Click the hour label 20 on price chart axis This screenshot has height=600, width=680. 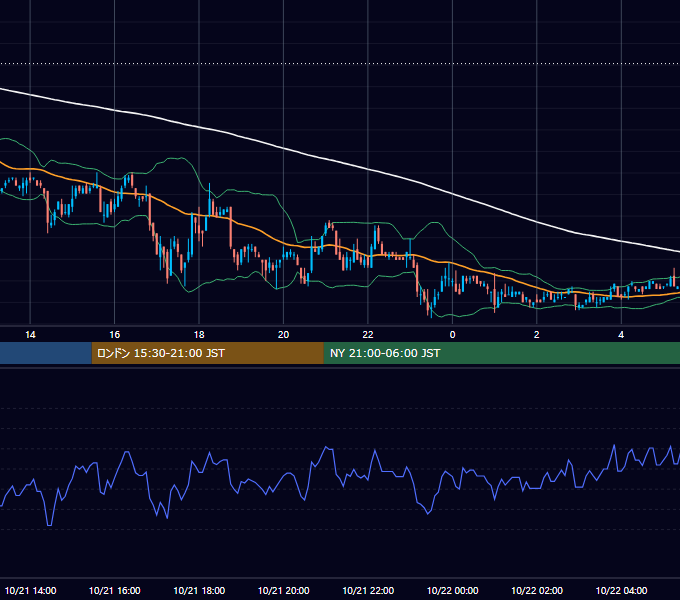pos(283,335)
